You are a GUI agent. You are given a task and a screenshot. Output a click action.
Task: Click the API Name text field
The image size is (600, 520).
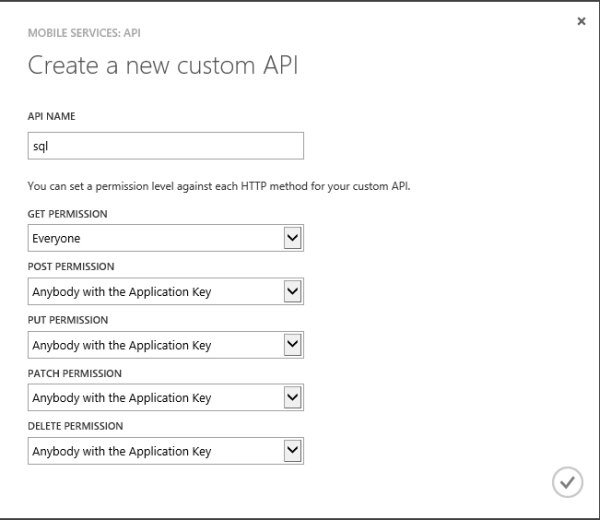(x=165, y=146)
